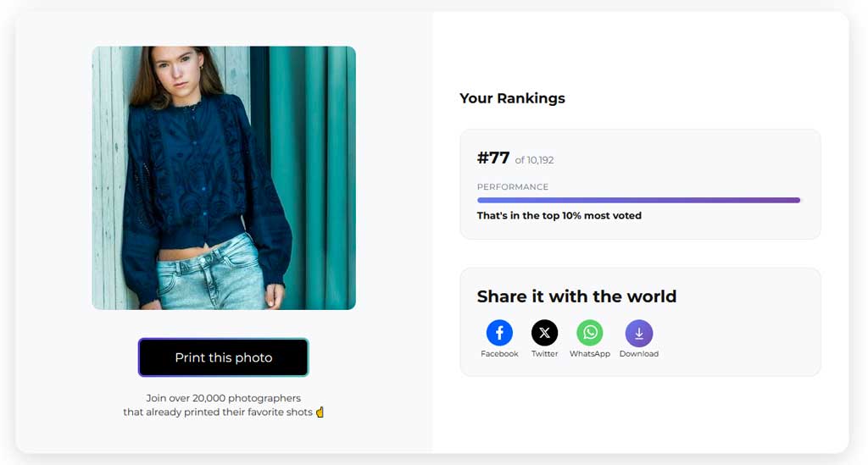Click the 'of 10,192' total count text
The image size is (868, 465).
tap(534, 160)
